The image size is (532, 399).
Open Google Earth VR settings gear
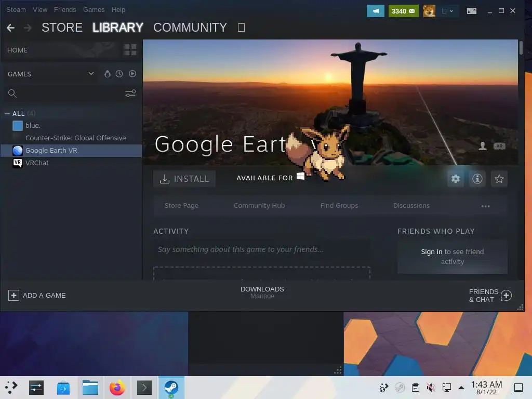455,179
